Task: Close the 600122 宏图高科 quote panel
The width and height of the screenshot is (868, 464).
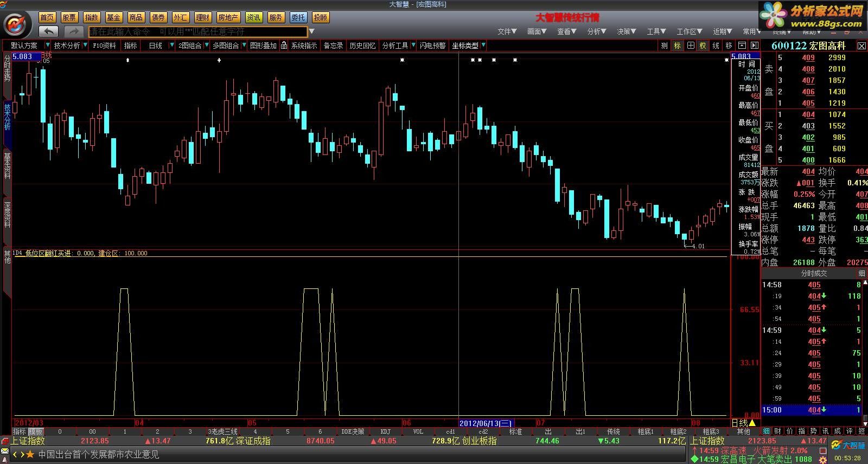Action: [861, 46]
